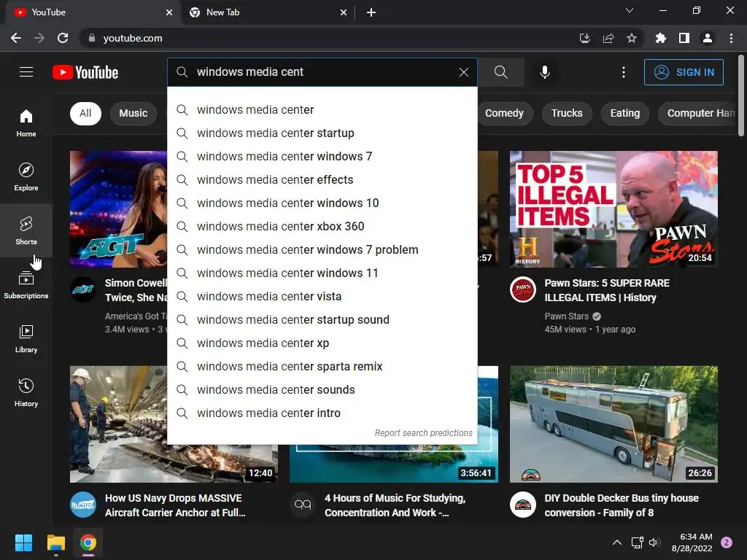Viewport: 747px width, 560px height.
Task: Open Subscriptions in the sidebar
Action: point(26,284)
